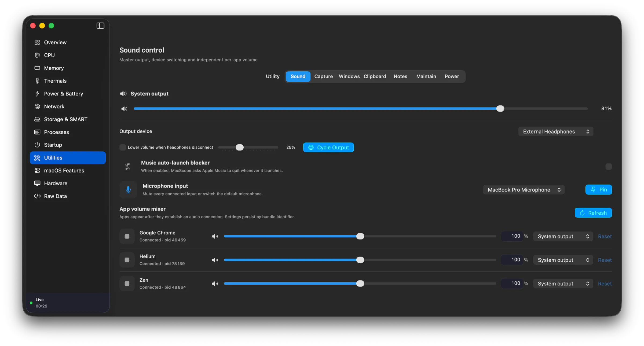Click the Power & Battery bolt icon
644x346 pixels.
pos(37,94)
